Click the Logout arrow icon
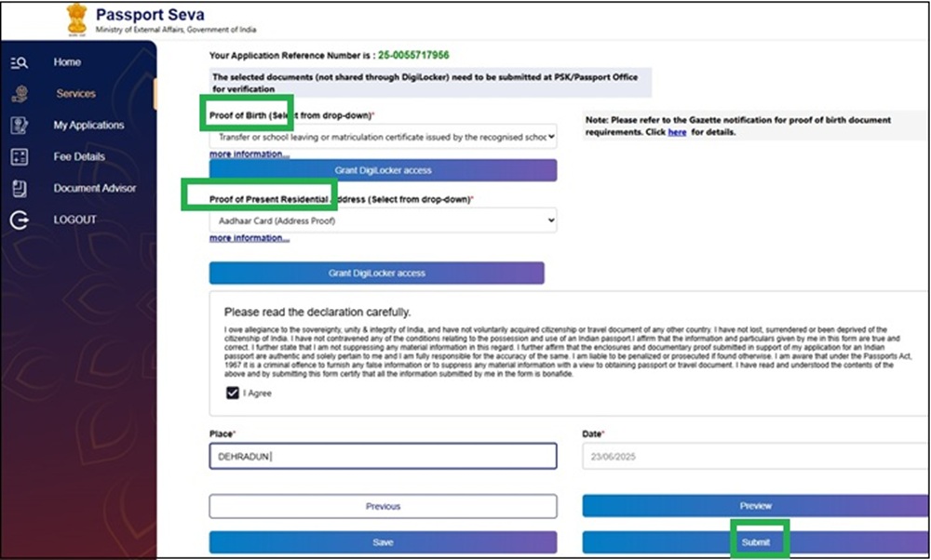This screenshot has height=560, width=931. [19, 220]
